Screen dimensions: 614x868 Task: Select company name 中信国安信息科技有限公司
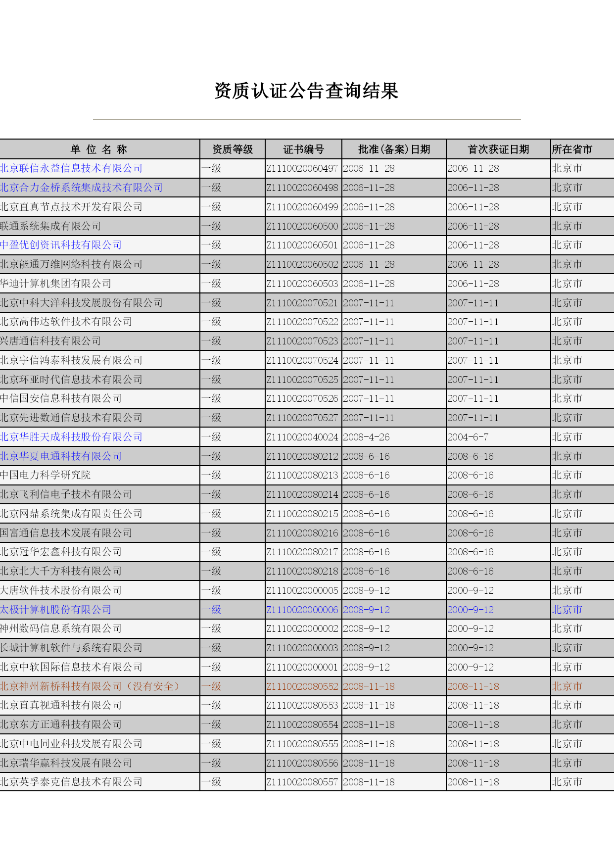pyautogui.click(x=61, y=398)
